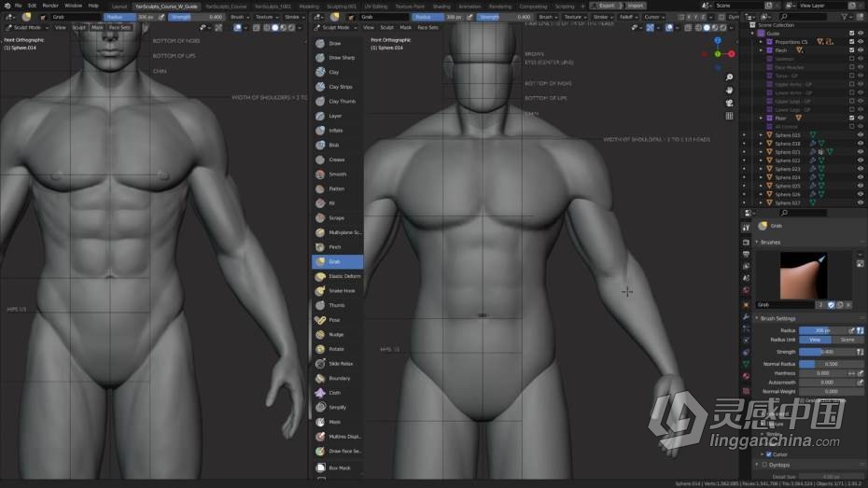Select the Boundary brush tool
The height and width of the screenshot is (488, 868).
point(337,378)
